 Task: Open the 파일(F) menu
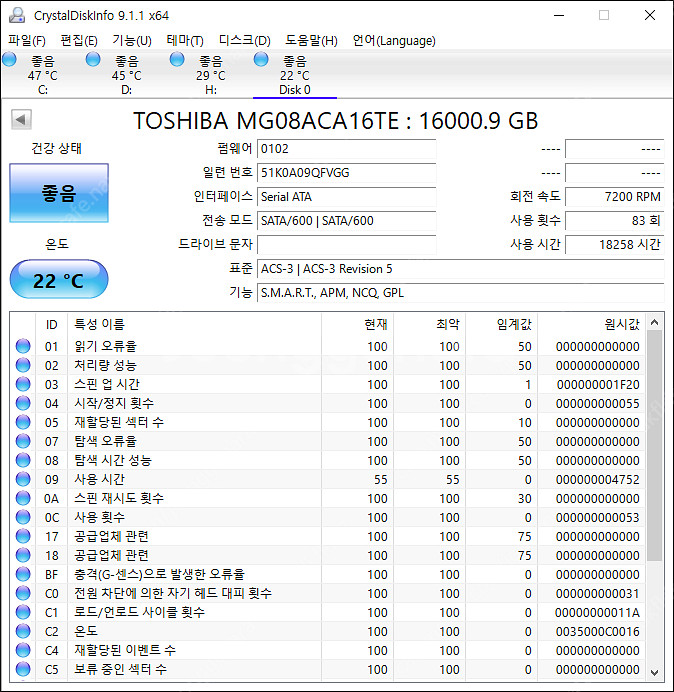pyautogui.click(x=27, y=41)
